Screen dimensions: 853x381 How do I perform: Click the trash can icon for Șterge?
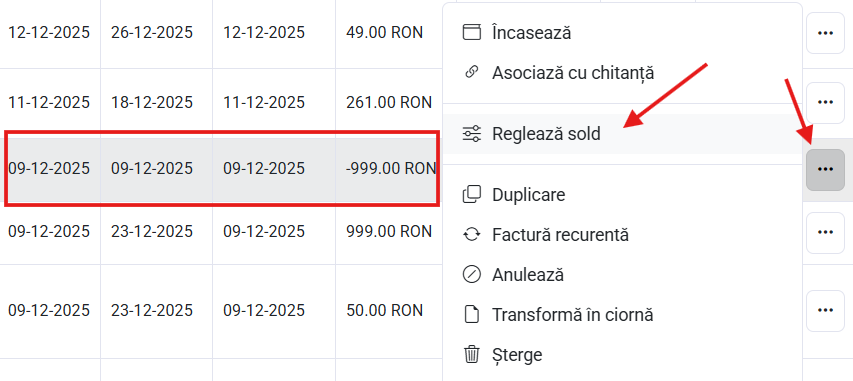pyautogui.click(x=472, y=355)
